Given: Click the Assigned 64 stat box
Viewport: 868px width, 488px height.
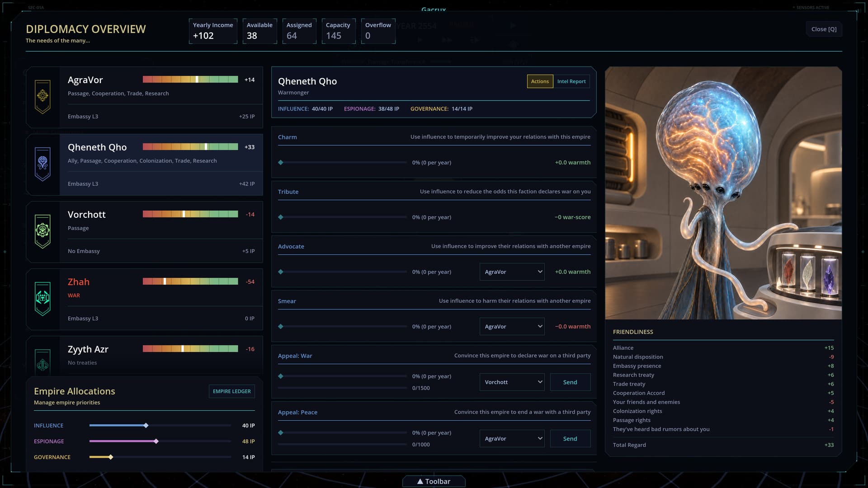Looking at the screenshot, I should click(299, 31).
